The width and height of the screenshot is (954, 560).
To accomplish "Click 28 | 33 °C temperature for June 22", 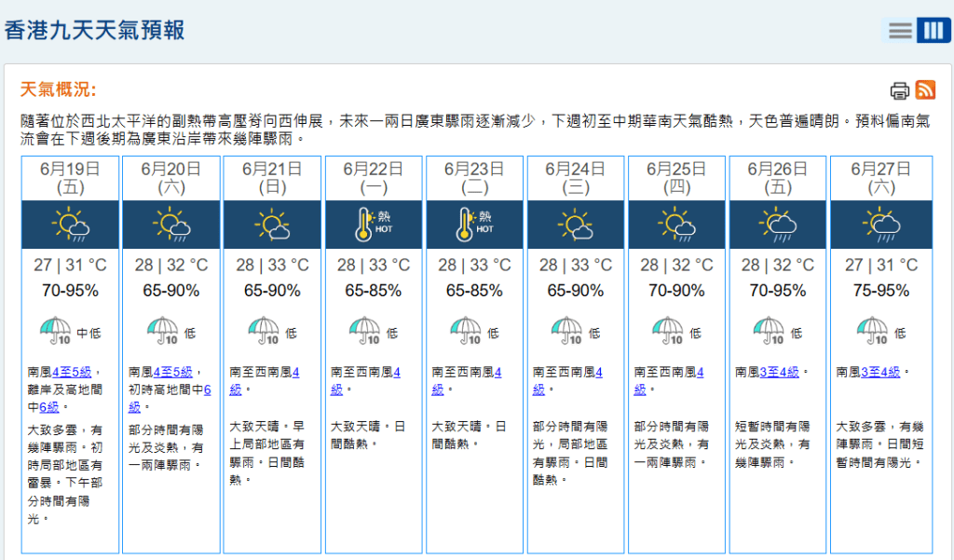I will (x=374, y=266).
